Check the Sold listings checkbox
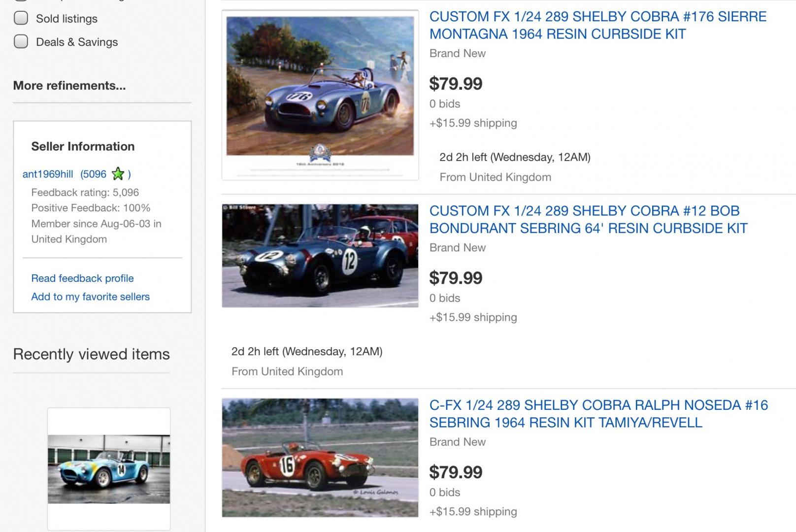This screenshot has width=796, height=532. click(x=21, y=18)
